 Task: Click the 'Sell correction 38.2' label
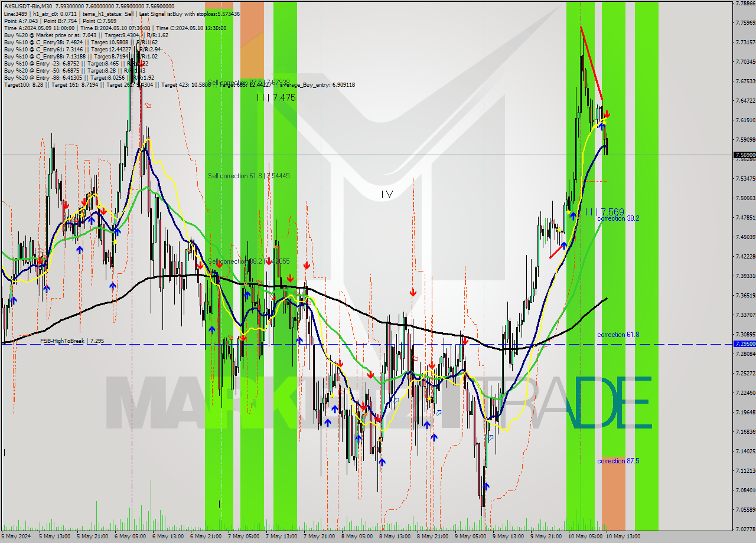coord(249,261)
